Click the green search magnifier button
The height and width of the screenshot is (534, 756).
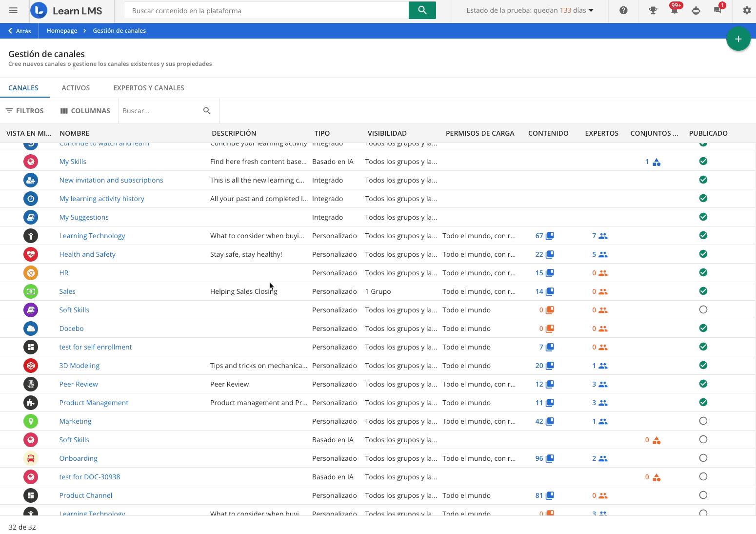[422, 10]
